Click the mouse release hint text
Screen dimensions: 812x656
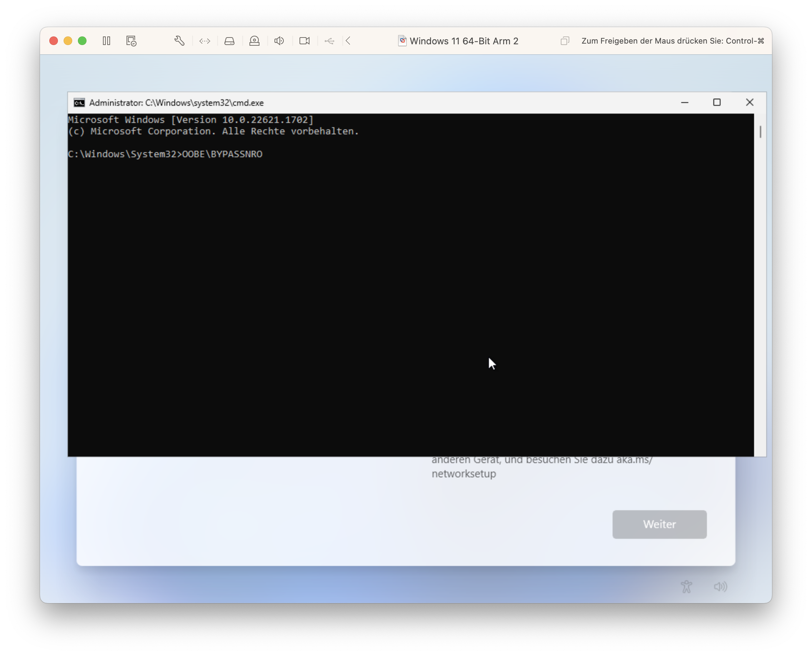point(673,41)
